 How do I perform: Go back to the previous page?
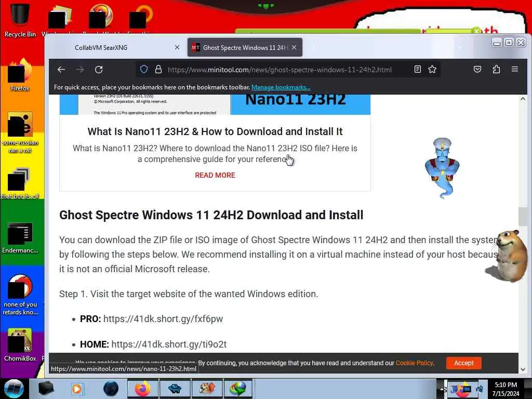tap(61, 70)
